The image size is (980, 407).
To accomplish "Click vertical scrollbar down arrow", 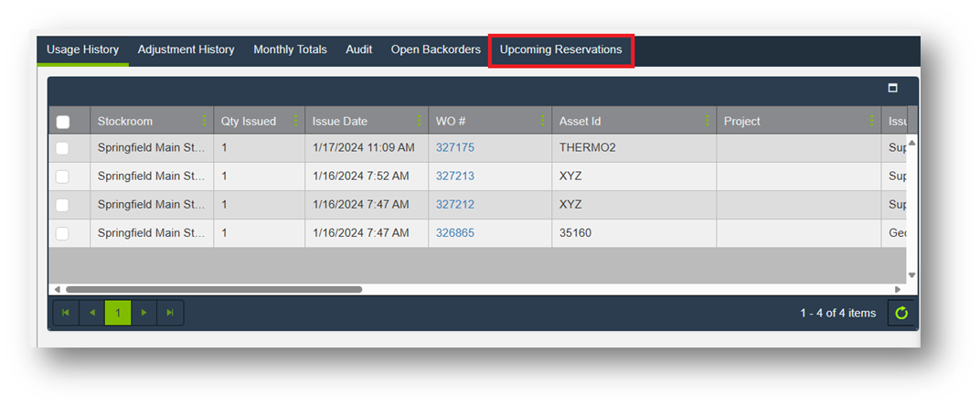I will point(911,274).
